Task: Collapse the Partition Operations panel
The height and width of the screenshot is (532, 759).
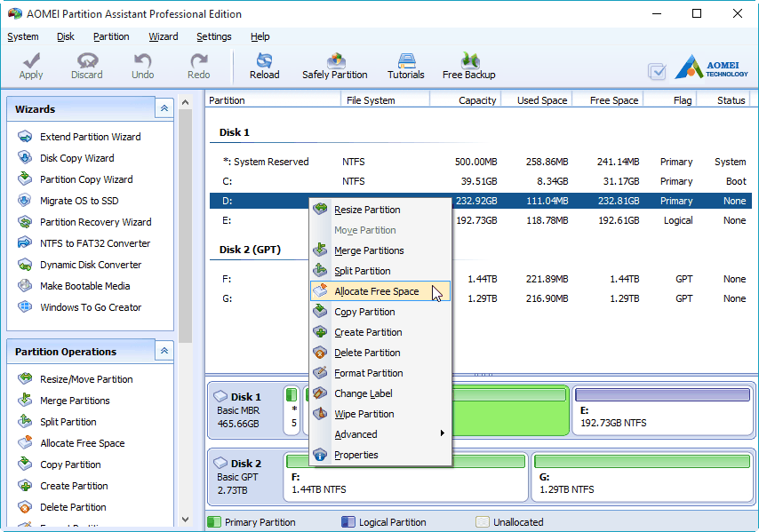Action: [x=164, y=351]
